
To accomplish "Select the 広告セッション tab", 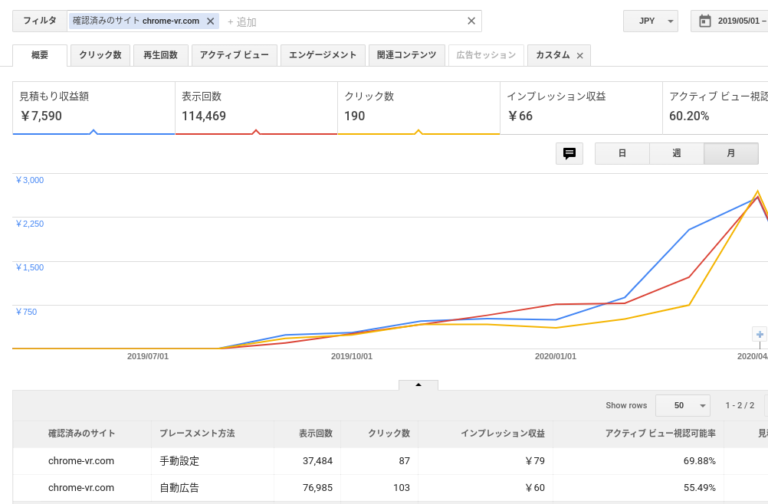I will click(486, 55).
